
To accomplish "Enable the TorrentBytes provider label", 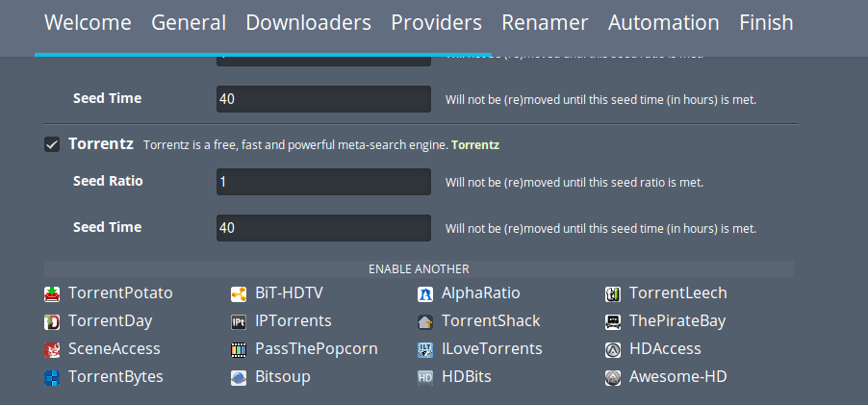I will [115, 377].
